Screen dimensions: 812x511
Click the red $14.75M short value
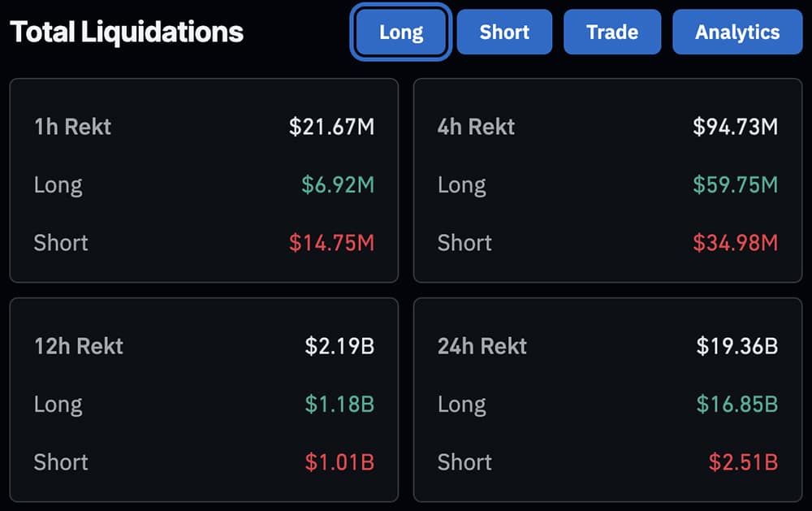click(x=331, y=243)
